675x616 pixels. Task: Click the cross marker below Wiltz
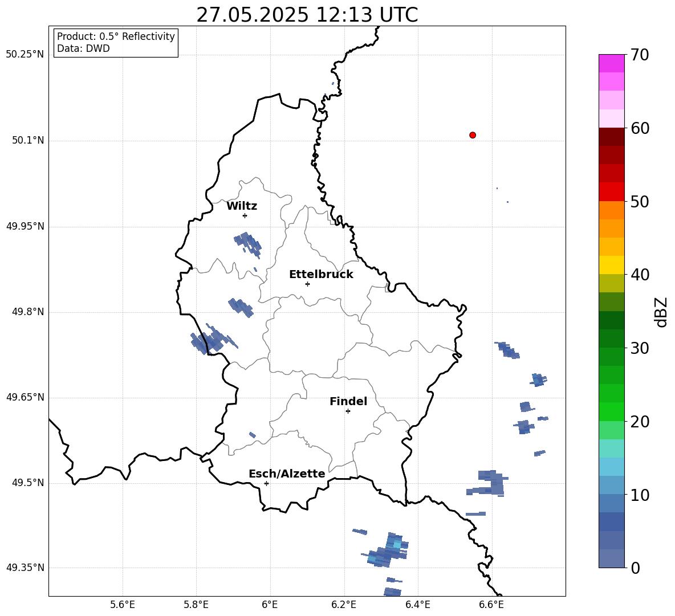pos(245,215)
